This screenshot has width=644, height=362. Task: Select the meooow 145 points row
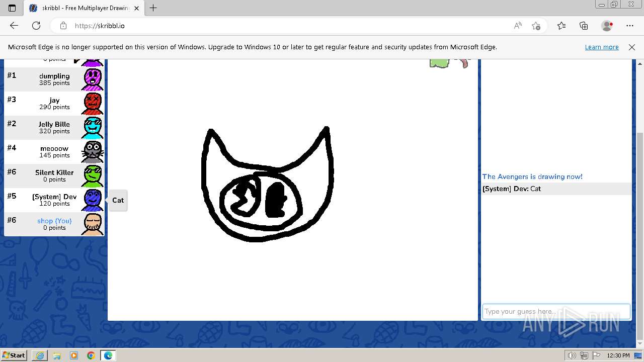click(54, 152)
